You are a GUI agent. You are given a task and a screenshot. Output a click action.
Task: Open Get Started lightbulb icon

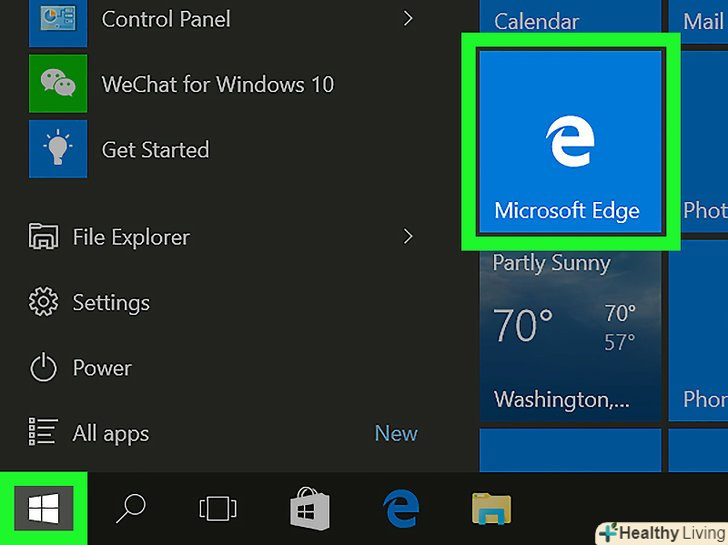58,149
